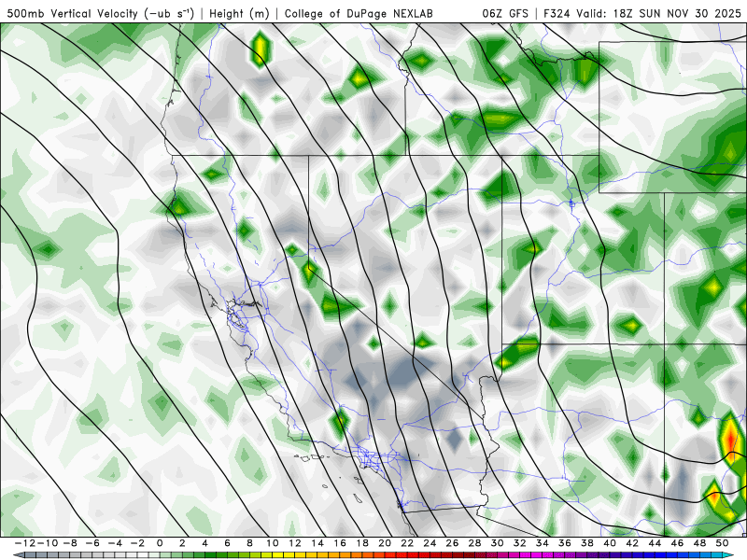This screenshot has height=560, width=747.
Task: Click the "06Z GFS" model run label
Action: 505,13
